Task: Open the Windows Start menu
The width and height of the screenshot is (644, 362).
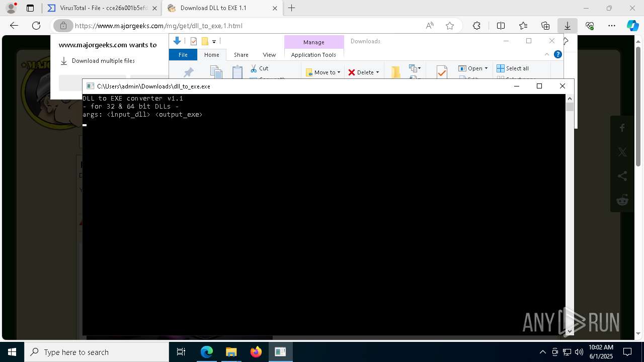Action: pyautogui.click(x=12, y=352)
